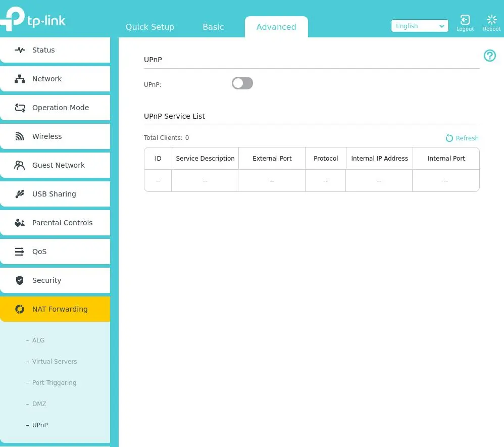The image size is (504, 447).
Task: Open the help question mark icon
Action: coord(489,56)
